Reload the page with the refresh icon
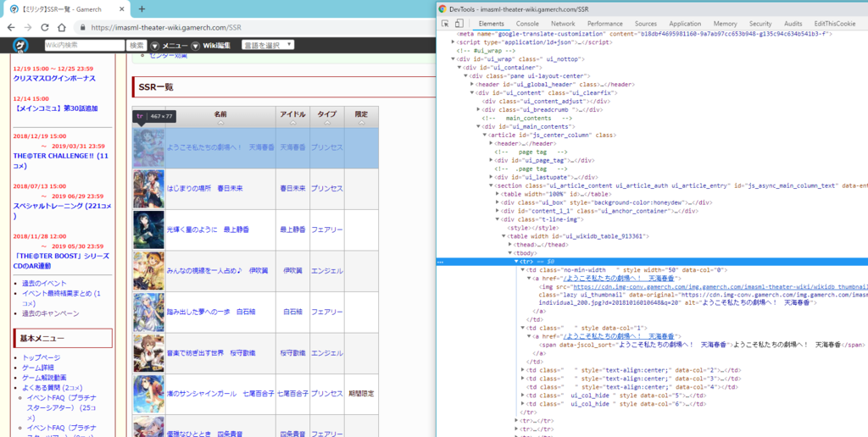Image resolution: width=868 pixels, height=437 pixels. click(45, 27)
